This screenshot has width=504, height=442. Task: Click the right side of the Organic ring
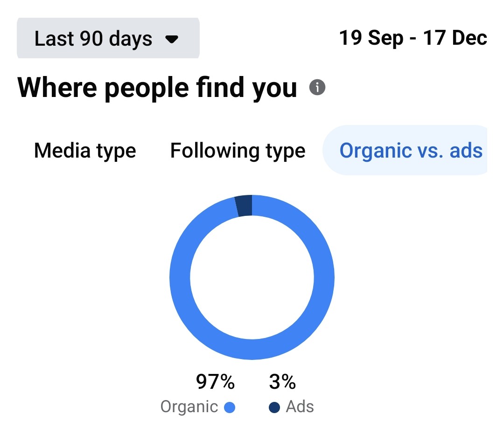tap(324, 277)
